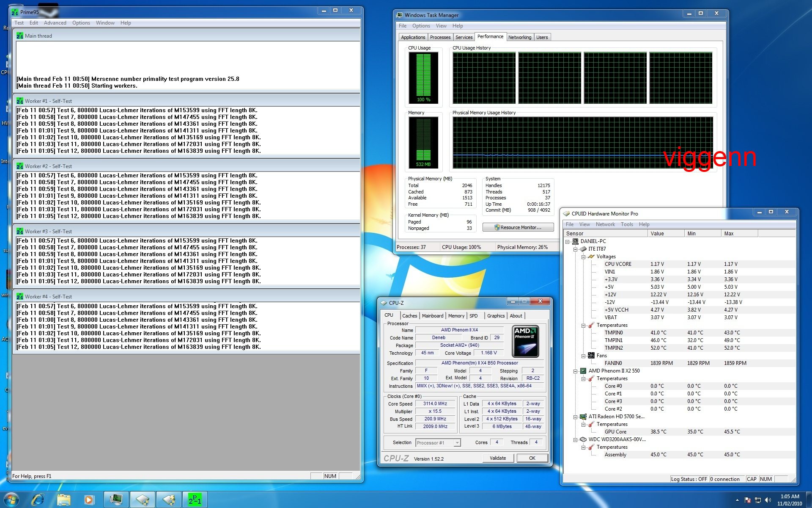Collapse the WDC WD3200AAKS node
812x508 pixels.
[x=576, y=439]
